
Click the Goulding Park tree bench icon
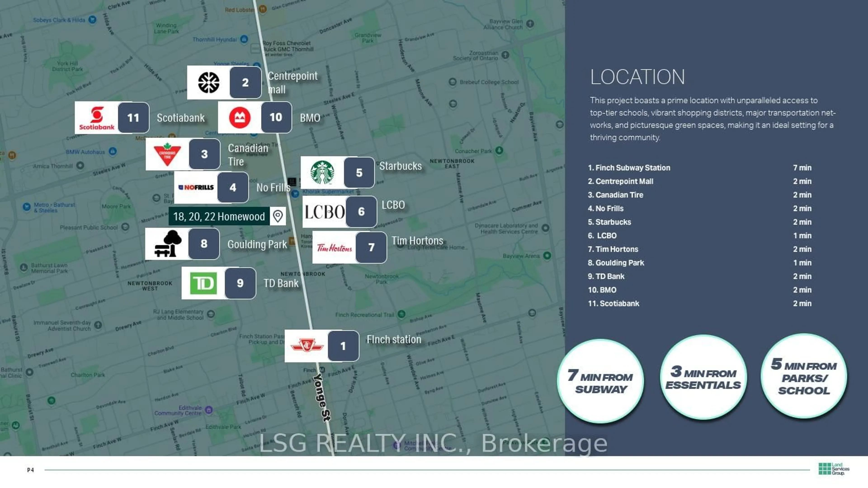[x=168, y=244]
